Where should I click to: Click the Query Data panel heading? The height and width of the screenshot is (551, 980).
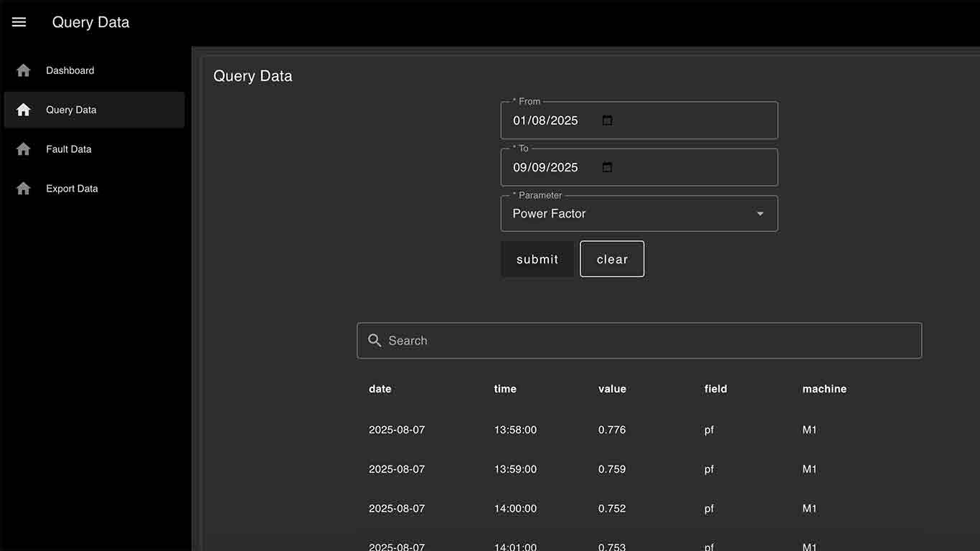click(x=253, y=76)
